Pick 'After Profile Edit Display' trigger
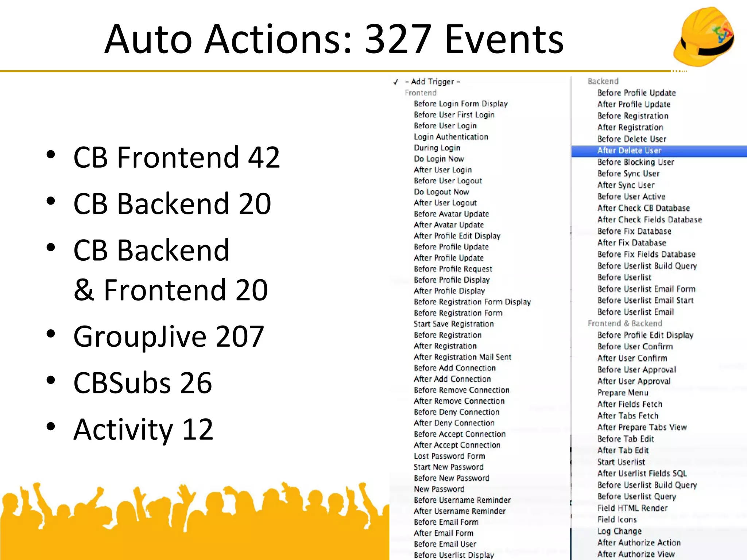This screenshot has height=560, width=747. point(457,236)
